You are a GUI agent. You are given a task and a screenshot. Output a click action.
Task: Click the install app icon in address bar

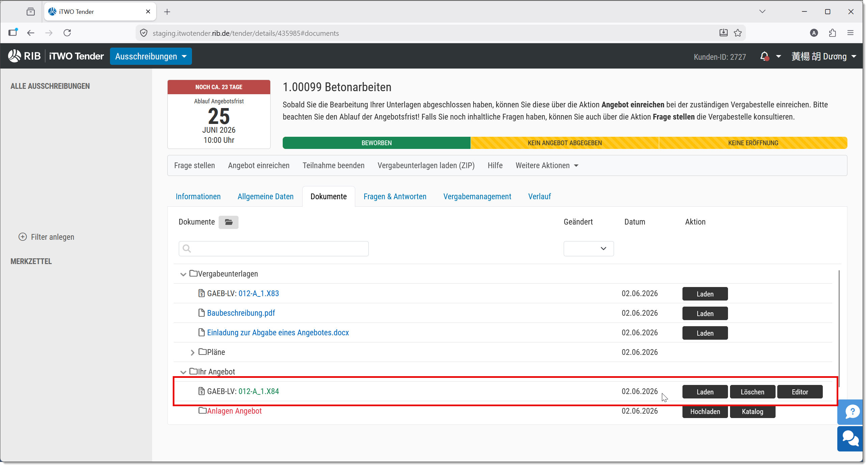pyautogui.click(x=723, y=33)
